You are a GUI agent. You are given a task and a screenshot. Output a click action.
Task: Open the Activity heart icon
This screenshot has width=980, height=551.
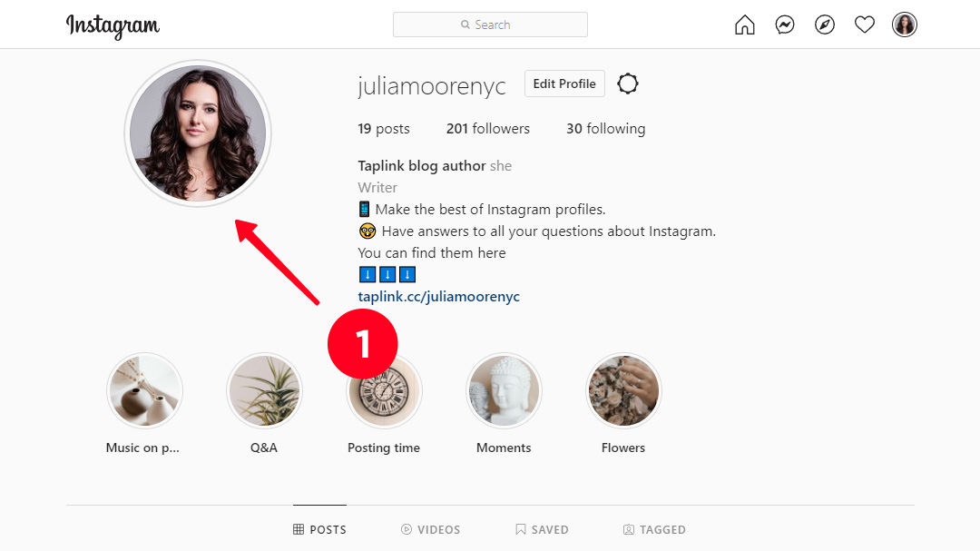pyautogui.click(x=865, y=25)
